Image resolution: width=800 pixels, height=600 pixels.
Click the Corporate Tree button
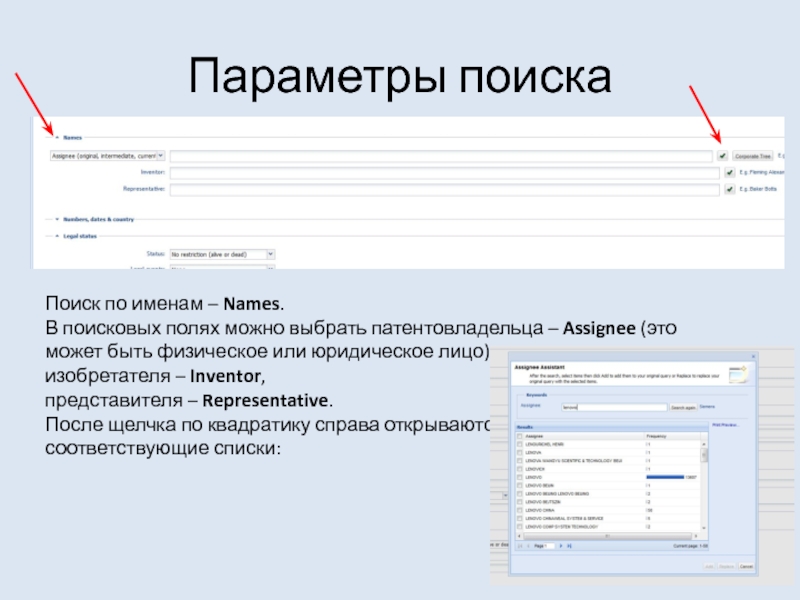(753, 156)
